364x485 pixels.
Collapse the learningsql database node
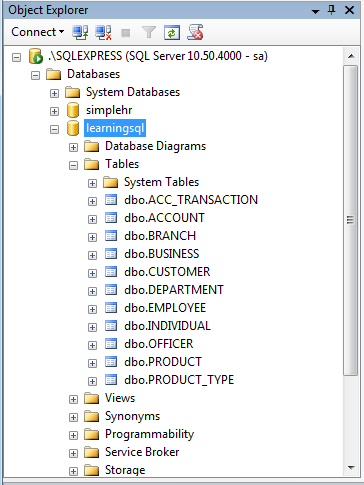click(54, 129)
